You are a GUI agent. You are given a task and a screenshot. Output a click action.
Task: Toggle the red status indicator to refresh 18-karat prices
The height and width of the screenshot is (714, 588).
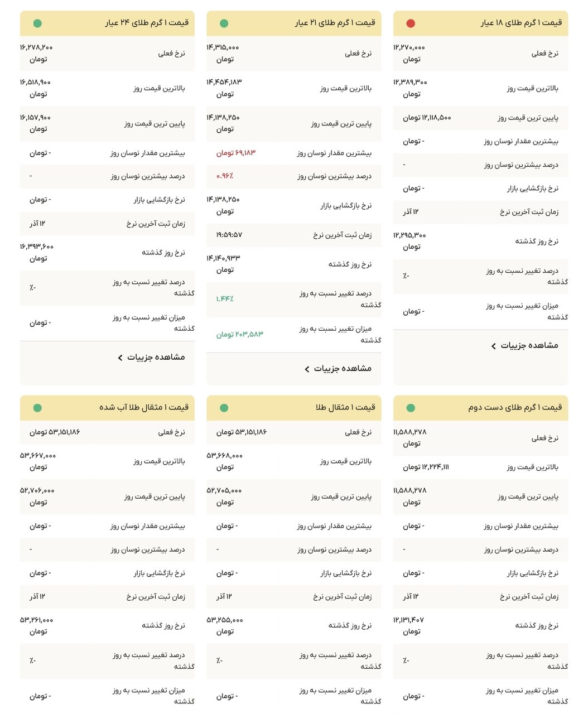pyautogui.click(x=411, y=24)
